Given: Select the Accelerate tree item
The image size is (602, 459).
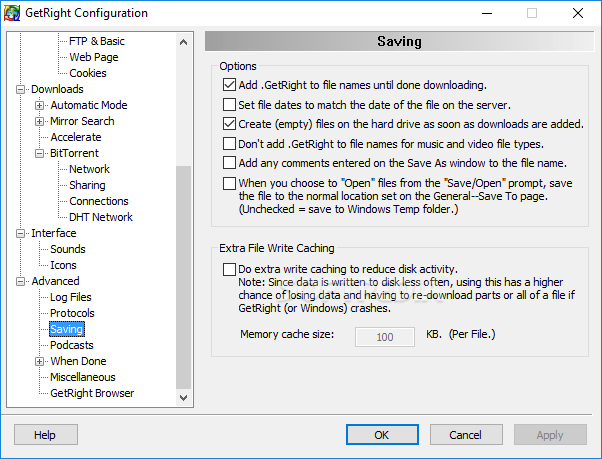Looking at the screenshot, I should click(76, 137).
